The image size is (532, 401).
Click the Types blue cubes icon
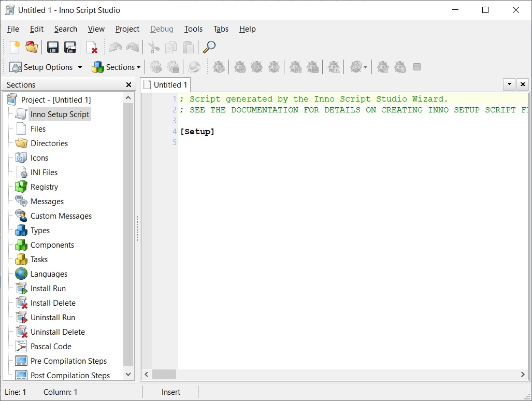21,231
